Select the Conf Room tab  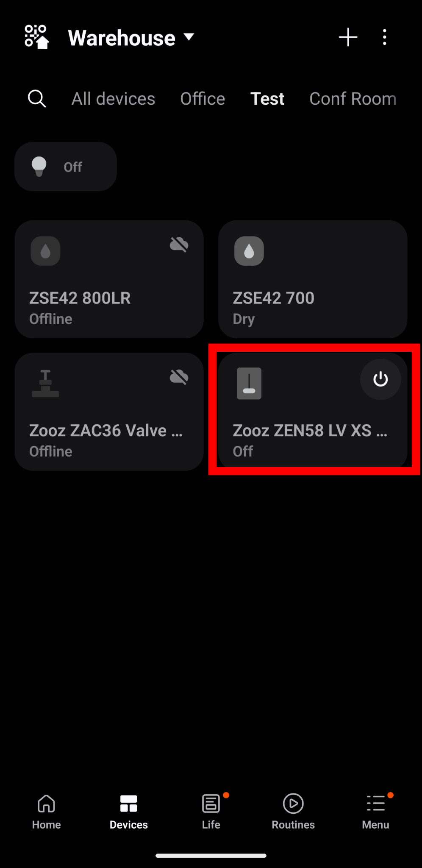353,99
